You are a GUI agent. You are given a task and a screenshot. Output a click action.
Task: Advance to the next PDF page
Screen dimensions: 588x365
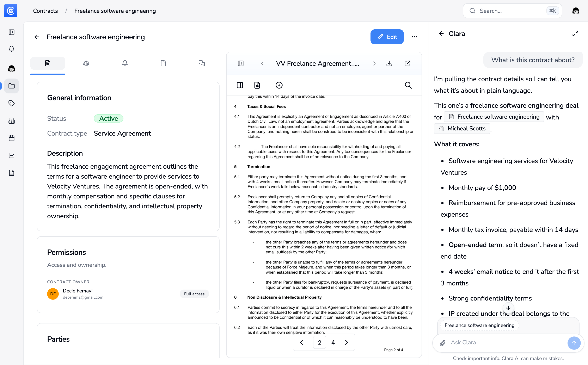pos(346,342)
